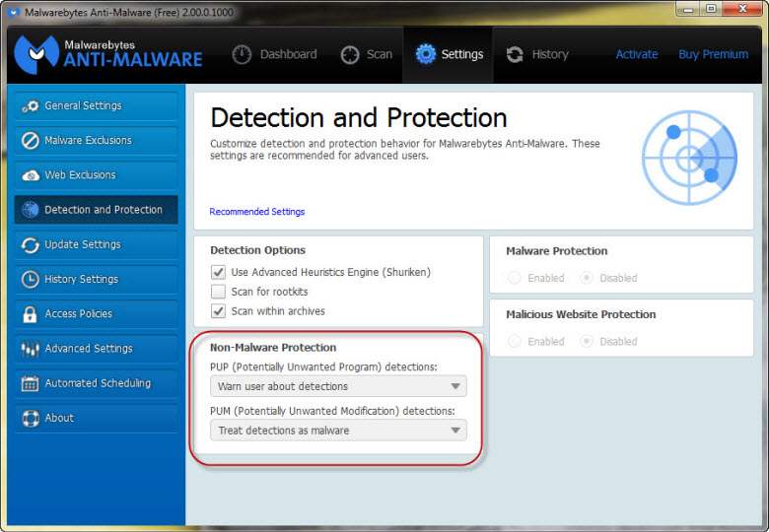This screenshot has height=532, width=769.
Task: Open Web Exclusions section
Action: pos(97,175)
